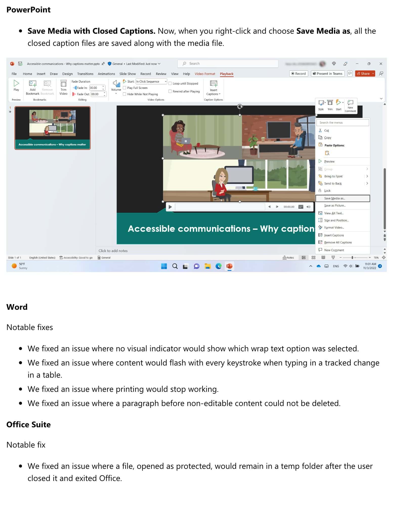Click Fit slide to window icon
Viewport: 420px width, 521px height.
pos(384,258)
